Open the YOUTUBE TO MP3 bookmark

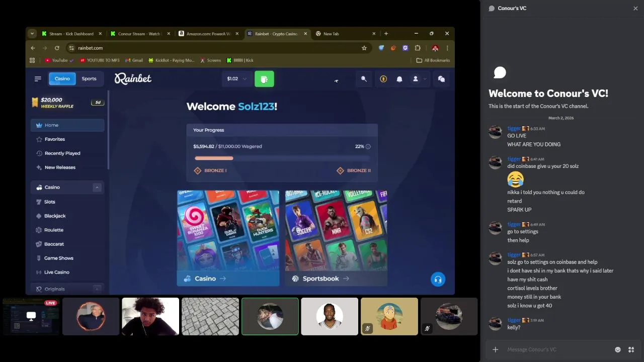[x=100, y=60]
